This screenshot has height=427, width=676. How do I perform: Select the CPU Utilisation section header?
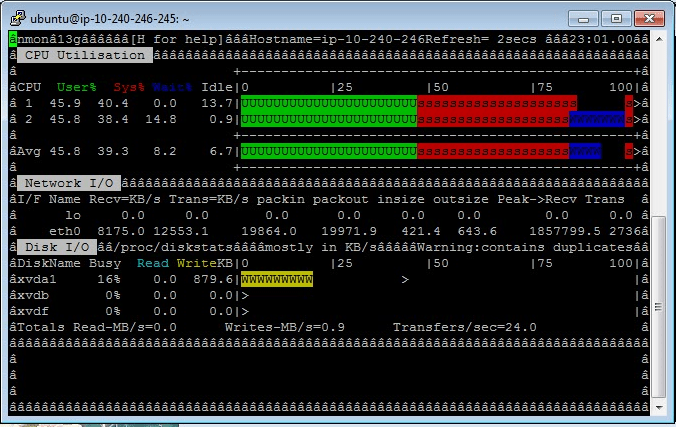[x=83, y=55]
